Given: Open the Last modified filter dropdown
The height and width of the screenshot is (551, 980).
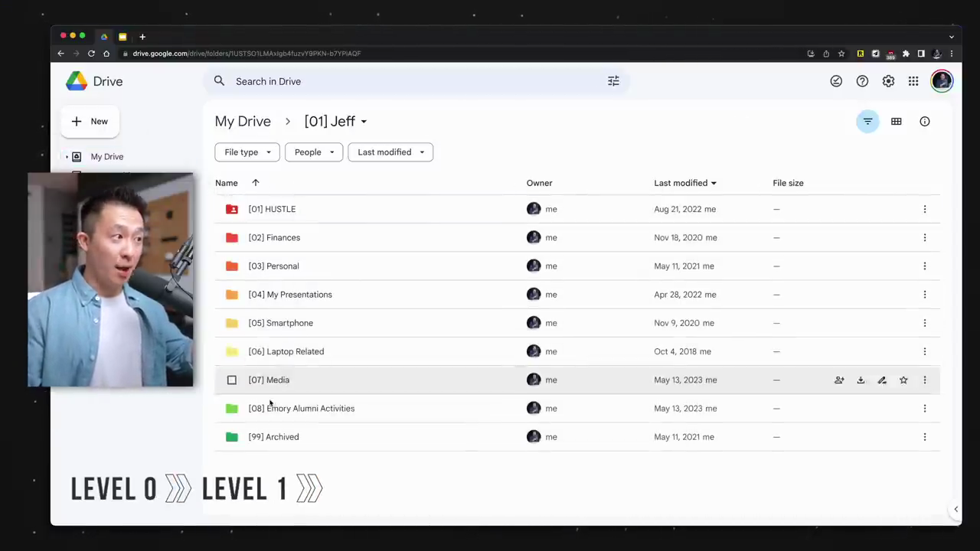Looking at the screenshot, I should [390, 152].
